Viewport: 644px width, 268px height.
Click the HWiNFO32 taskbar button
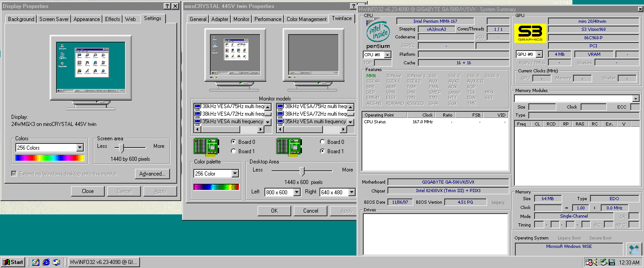[x=103, y=262]
